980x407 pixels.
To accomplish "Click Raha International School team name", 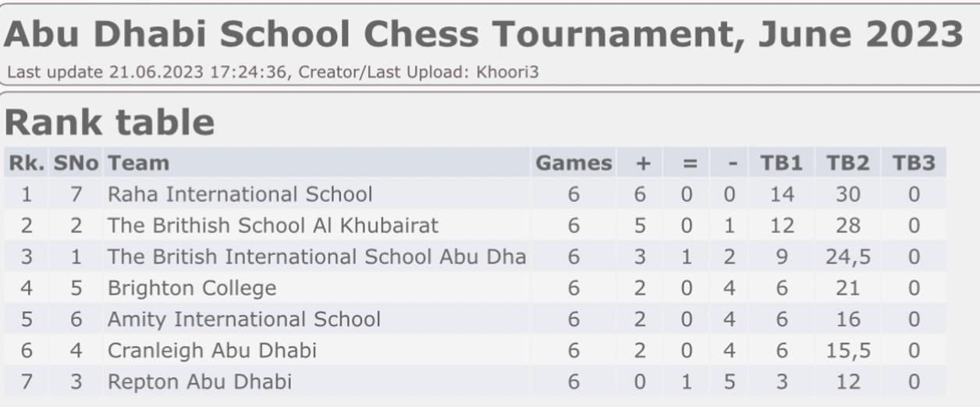I will click(x=240, y=194).
